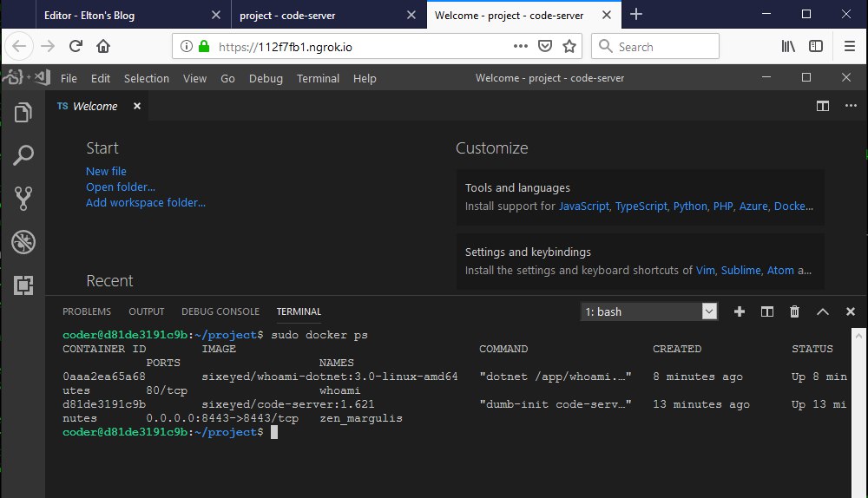Open the Source Control view
Viewport: 868px width, 498px height.
pyautogui.click(x=23, y=199)
